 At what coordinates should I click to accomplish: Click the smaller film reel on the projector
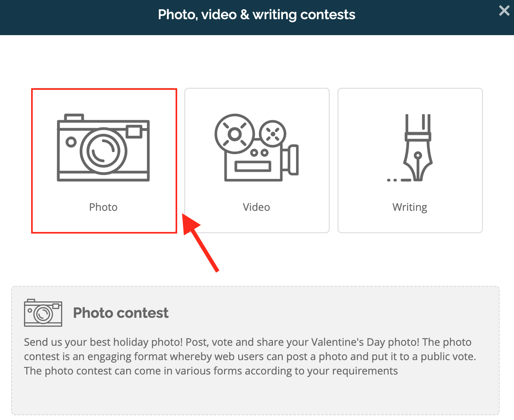click(x=273, y=134)
